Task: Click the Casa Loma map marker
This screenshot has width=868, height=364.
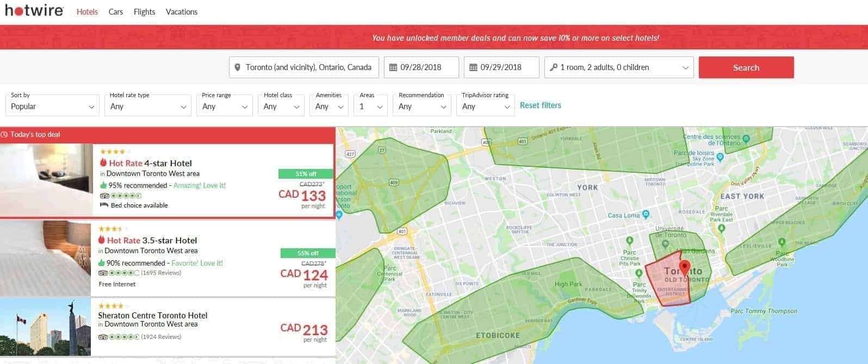Action: point(646,215)
